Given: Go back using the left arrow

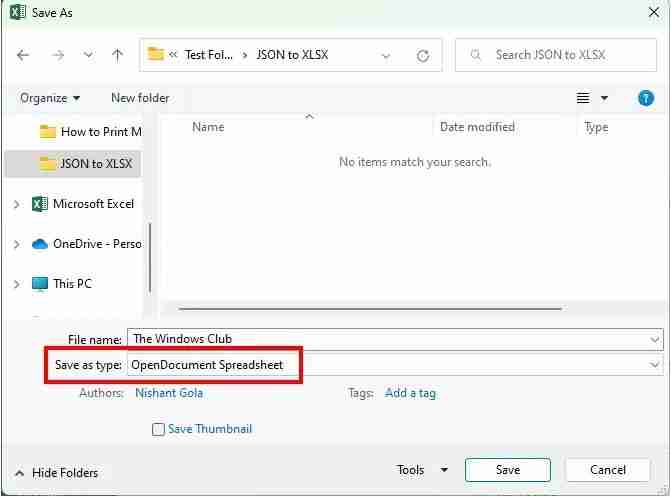Looking at the screenshot, I should coord(23,55).
